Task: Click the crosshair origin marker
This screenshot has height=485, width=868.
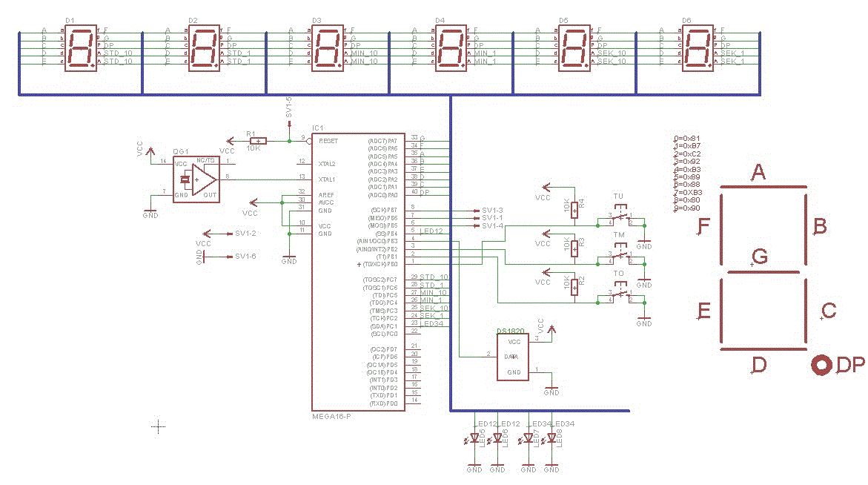Action: point(159,426)
